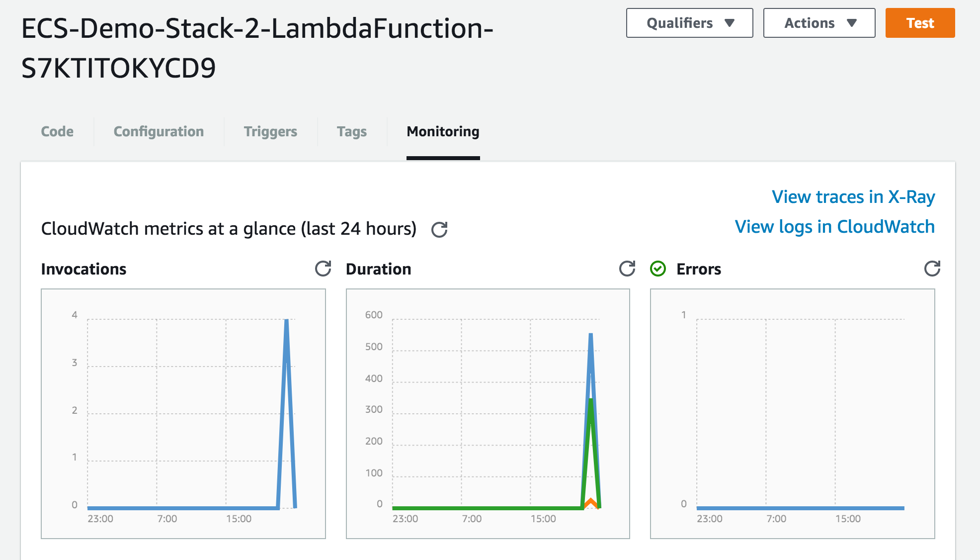Refresh the Invocations chart

pyautogui.click(x=323, y=269)
